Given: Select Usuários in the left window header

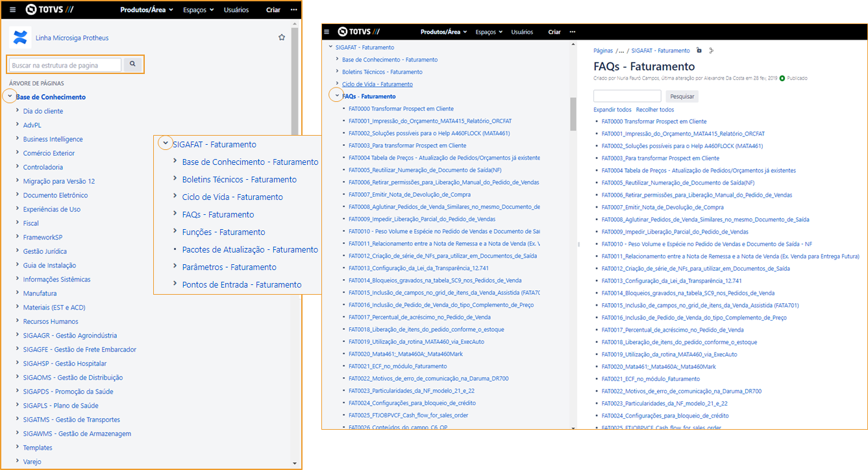Looking at the screenshot, I should pos(236,10).
